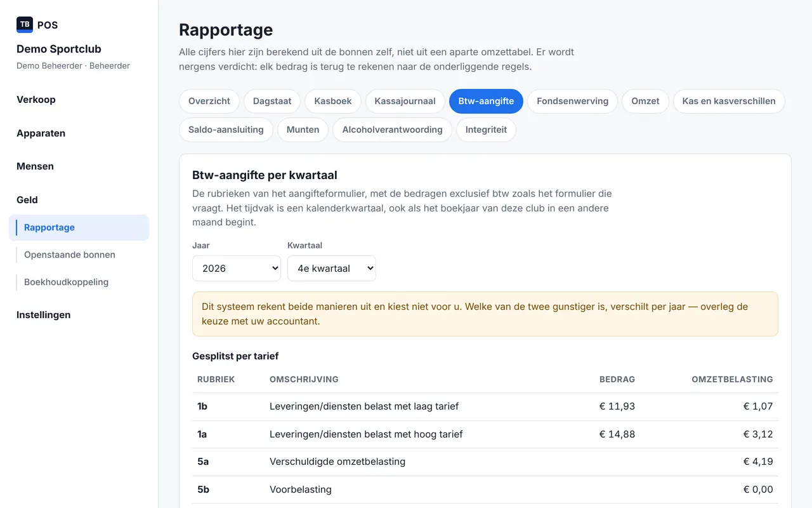The height and width of the screenshot is (508, 812).
Task: Open the Jaar dropdown showing 2026
Action: [237, 268]
